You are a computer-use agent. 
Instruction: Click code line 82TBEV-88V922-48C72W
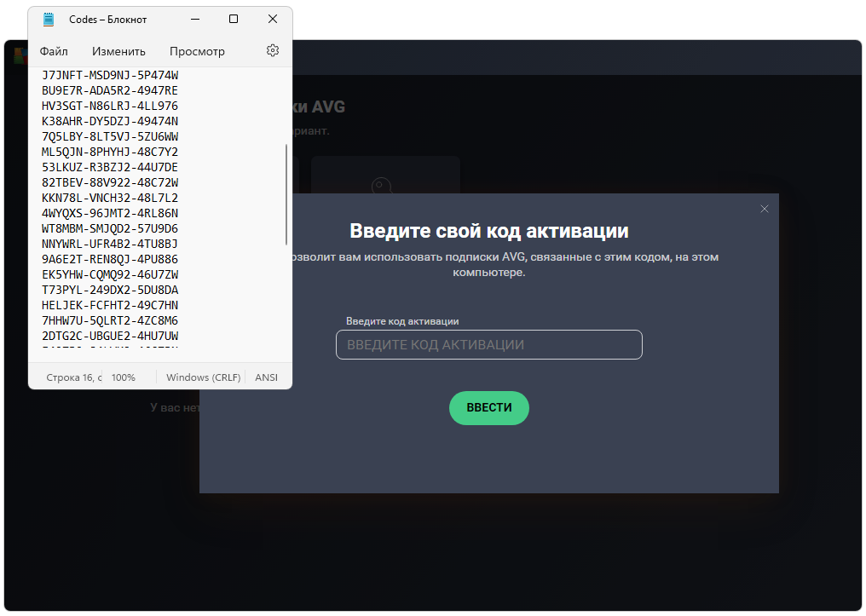pos(110,182)
